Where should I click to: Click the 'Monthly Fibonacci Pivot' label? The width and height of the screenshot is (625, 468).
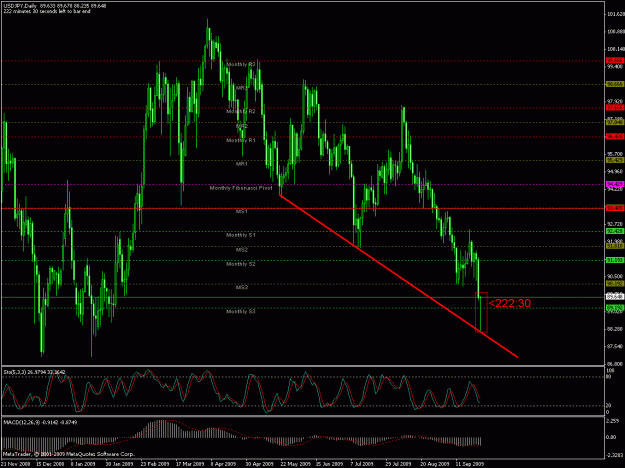pos(241,188)
